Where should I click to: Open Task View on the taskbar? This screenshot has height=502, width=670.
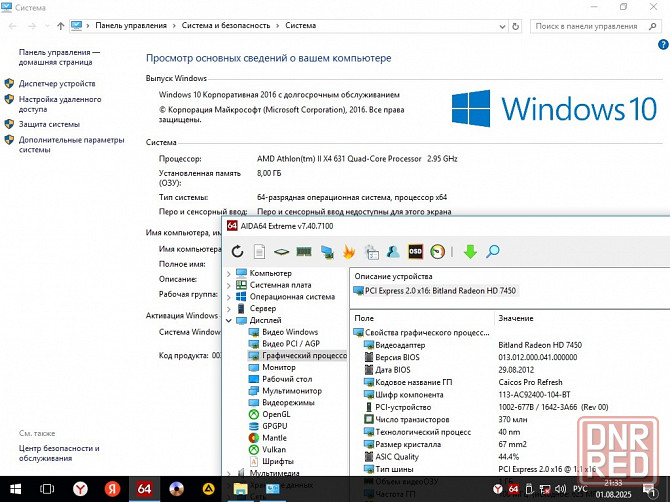[x=47, y=489]
